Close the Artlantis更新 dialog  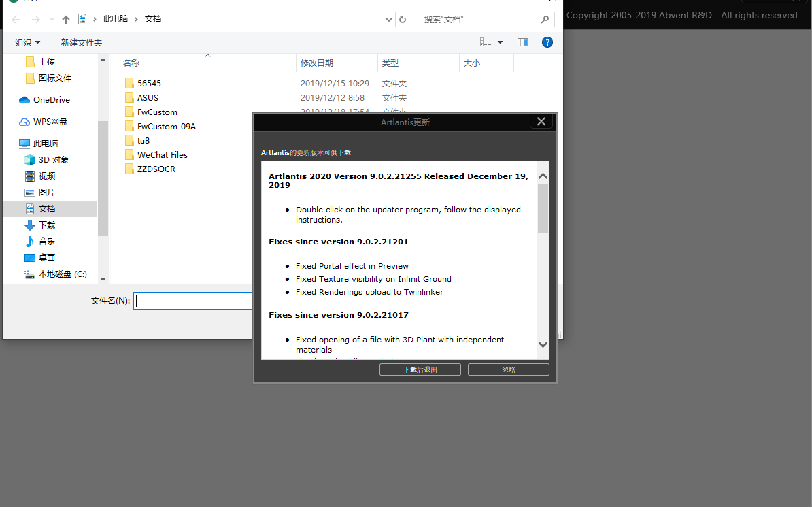coord(541,122)
